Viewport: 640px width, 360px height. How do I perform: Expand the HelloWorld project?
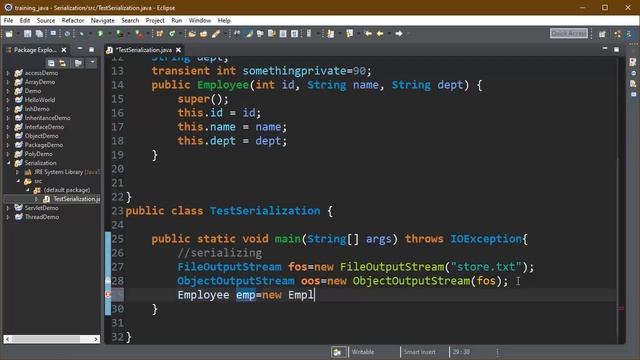[8, 100]
